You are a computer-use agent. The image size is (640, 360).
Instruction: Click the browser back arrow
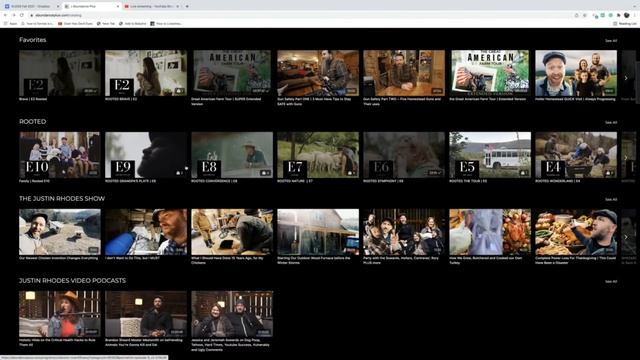tap(5, 15)
